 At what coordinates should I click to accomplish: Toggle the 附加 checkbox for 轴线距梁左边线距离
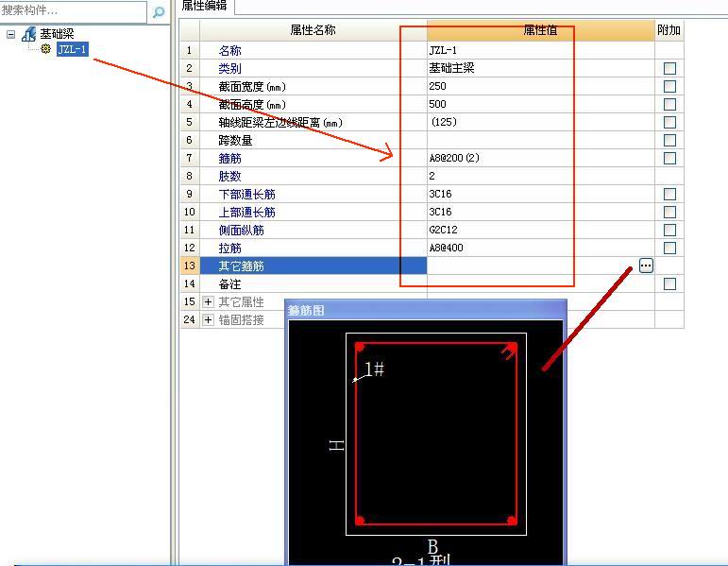(669, 122)
